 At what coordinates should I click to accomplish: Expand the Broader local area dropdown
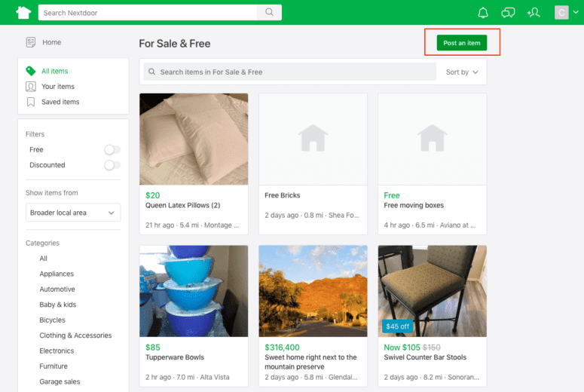click(x=73, y=213)
